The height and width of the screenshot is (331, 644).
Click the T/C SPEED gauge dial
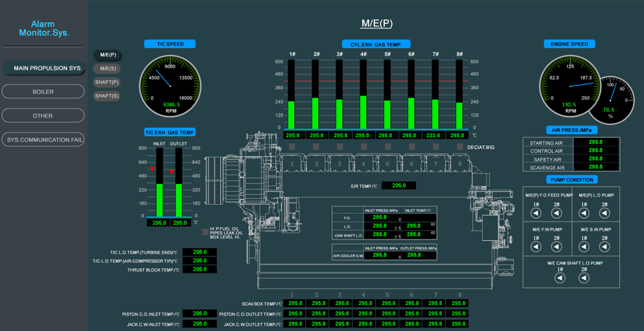tap(170, 86)
